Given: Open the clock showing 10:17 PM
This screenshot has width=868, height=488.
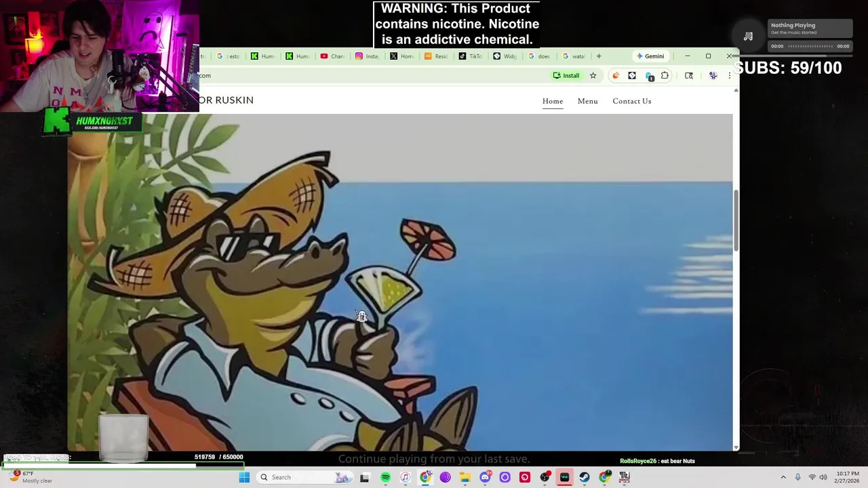Looking at the screenshot, I should pyautogui.click(x=848, y=477).
